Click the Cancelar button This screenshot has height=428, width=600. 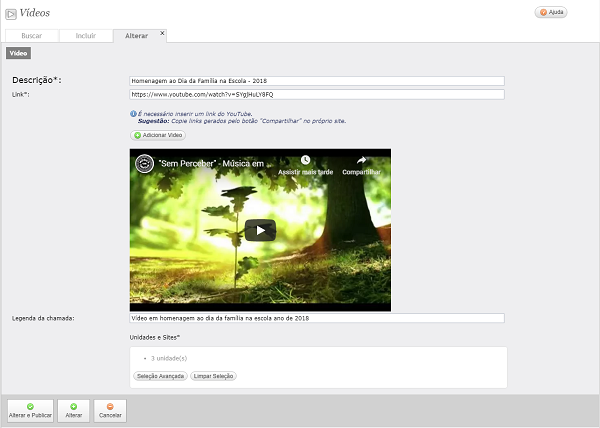(x=110, y=411)
